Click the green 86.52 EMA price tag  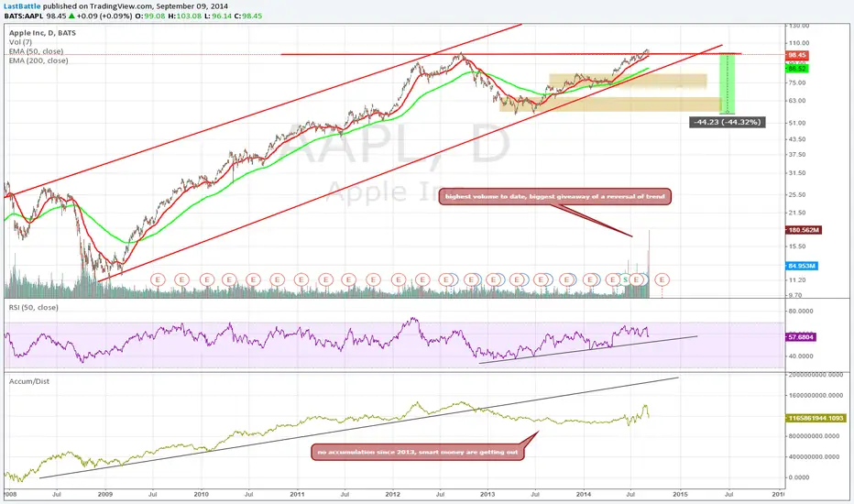tap(797, 69)
